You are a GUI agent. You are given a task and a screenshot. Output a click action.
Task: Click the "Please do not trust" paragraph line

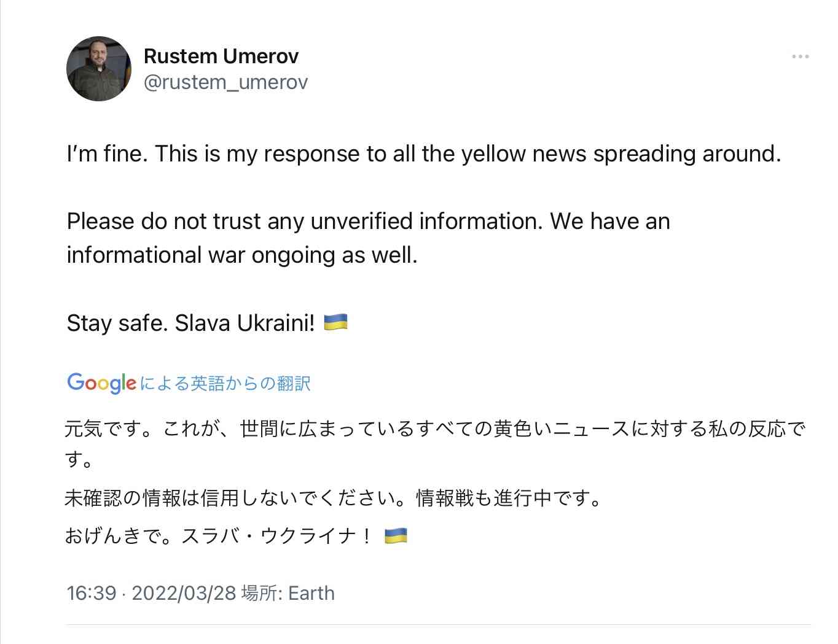[x=369, y=221]
